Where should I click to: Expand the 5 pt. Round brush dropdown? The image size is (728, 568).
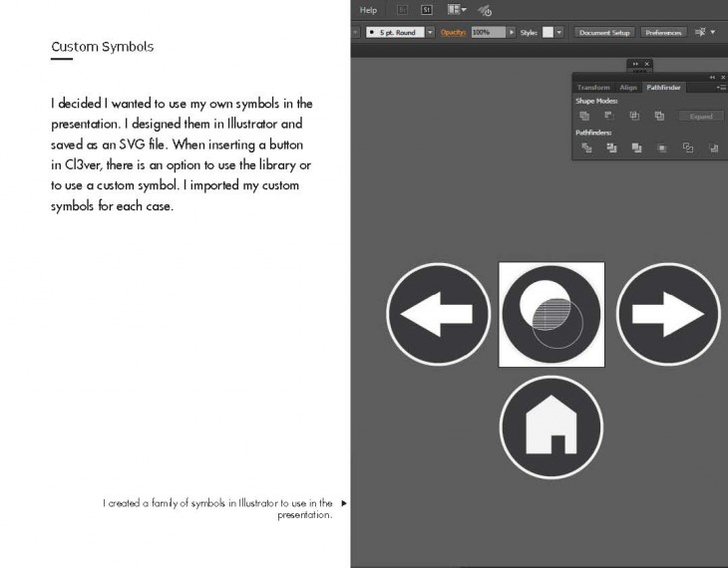coord(431,33)
